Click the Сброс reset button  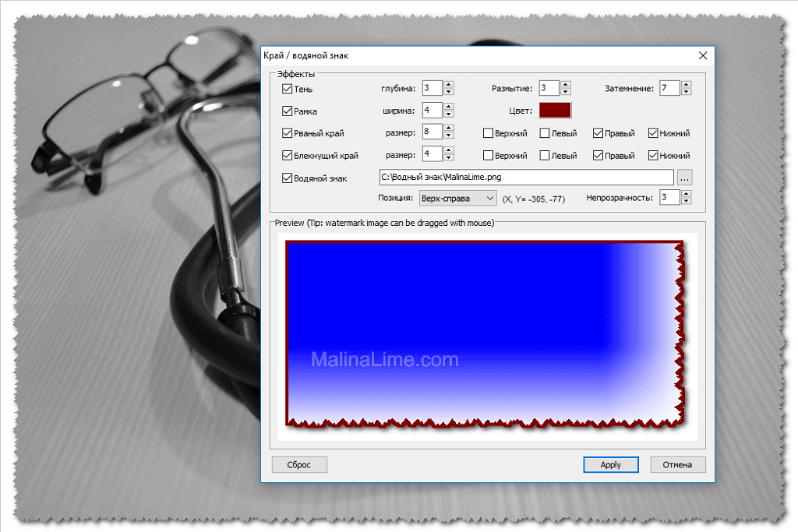[299, 465]
